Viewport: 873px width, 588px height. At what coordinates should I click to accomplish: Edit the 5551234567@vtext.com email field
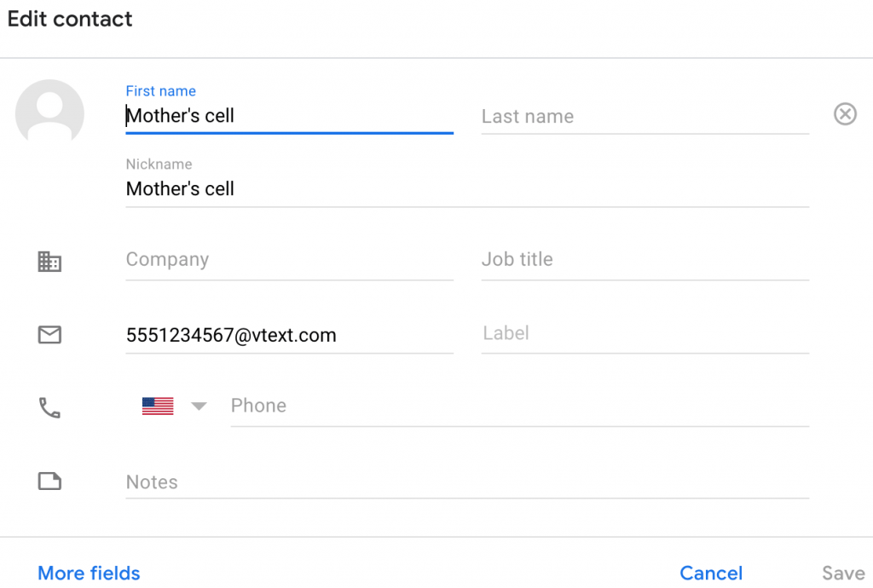288,336
